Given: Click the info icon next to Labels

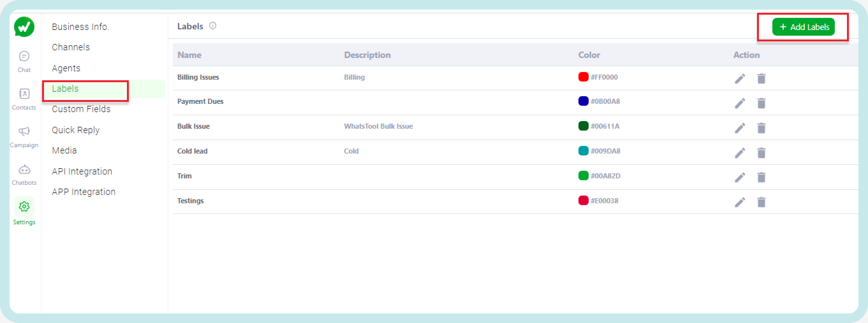Looking at the screenshot, I should pos(213,26).
